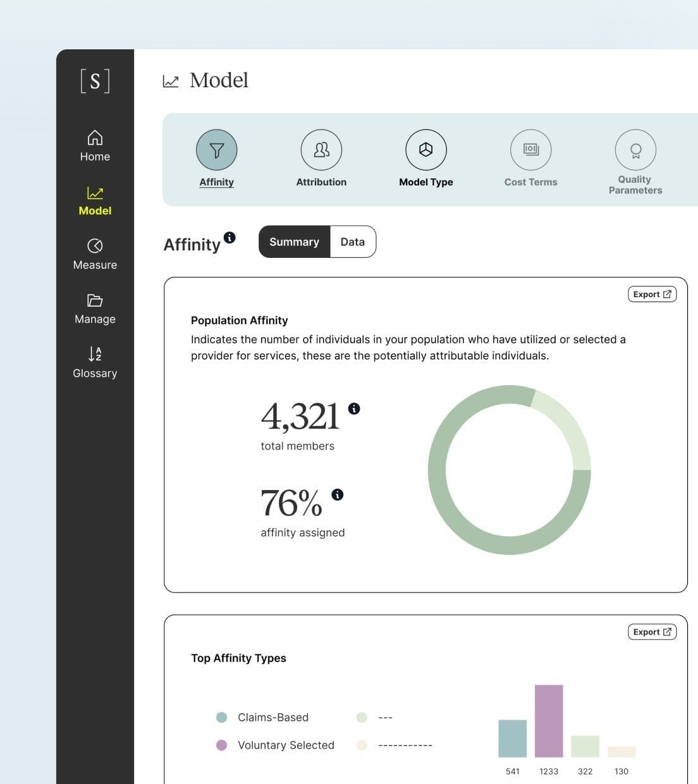This screenshot has width=698, height=784.
Task: Switch to the Data tab
Action: (352, 242)
